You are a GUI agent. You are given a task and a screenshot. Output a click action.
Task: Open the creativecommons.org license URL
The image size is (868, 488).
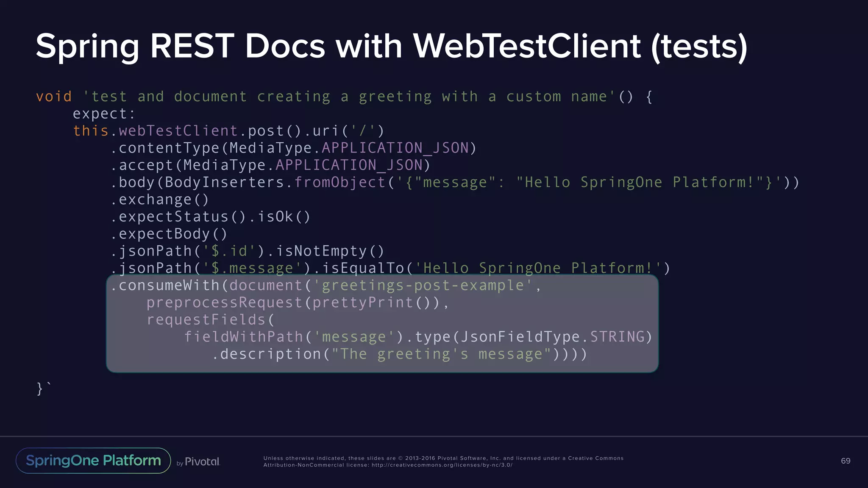pos(442,465)
